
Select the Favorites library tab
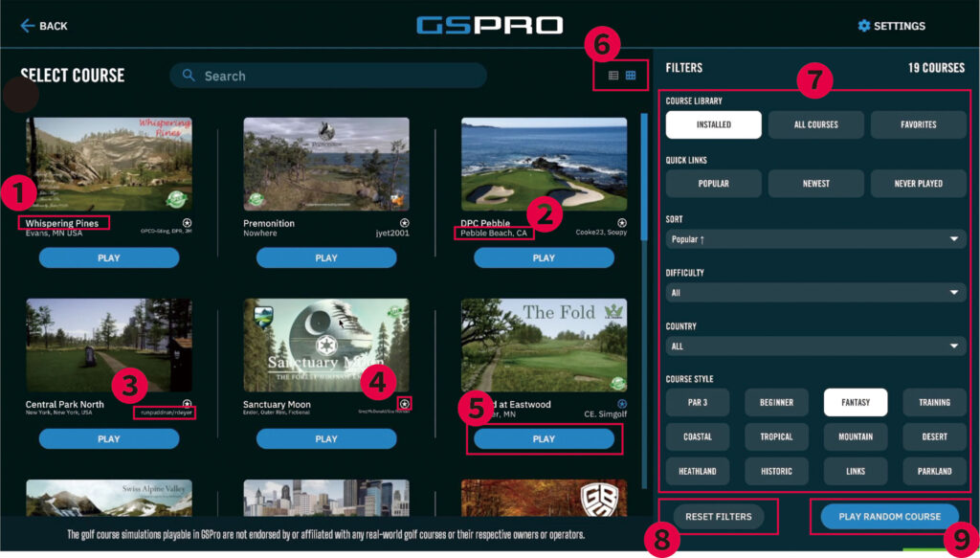(x=918, y=124)
